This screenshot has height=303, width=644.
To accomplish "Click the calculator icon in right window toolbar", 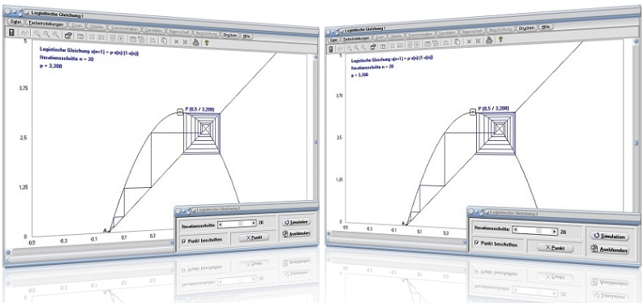I will [x=330, y=49].
